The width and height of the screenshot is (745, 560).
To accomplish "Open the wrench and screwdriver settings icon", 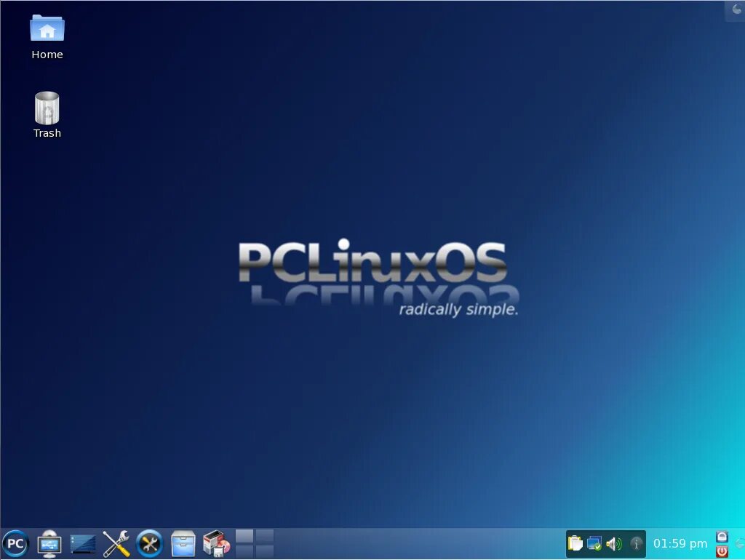I will [116, 543].
